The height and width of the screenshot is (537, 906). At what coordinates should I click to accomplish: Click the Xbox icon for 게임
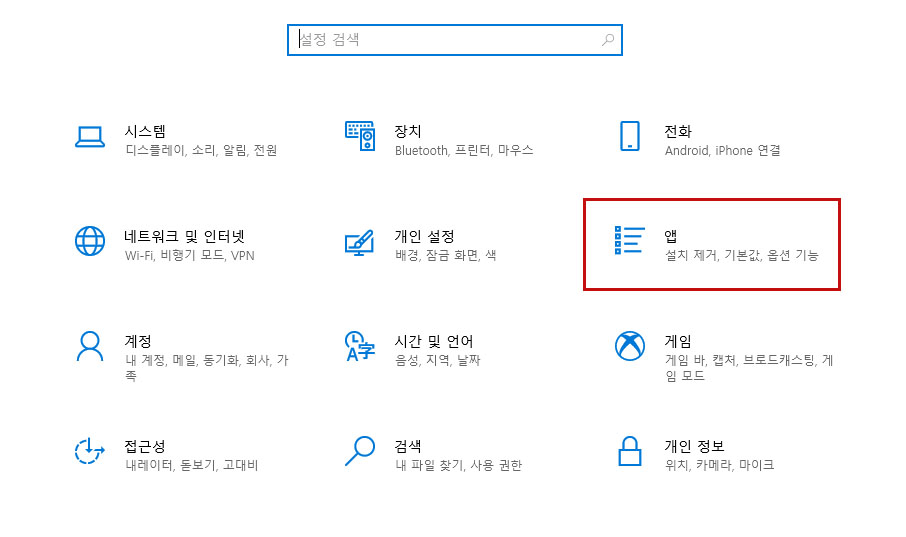pos(629,346)
